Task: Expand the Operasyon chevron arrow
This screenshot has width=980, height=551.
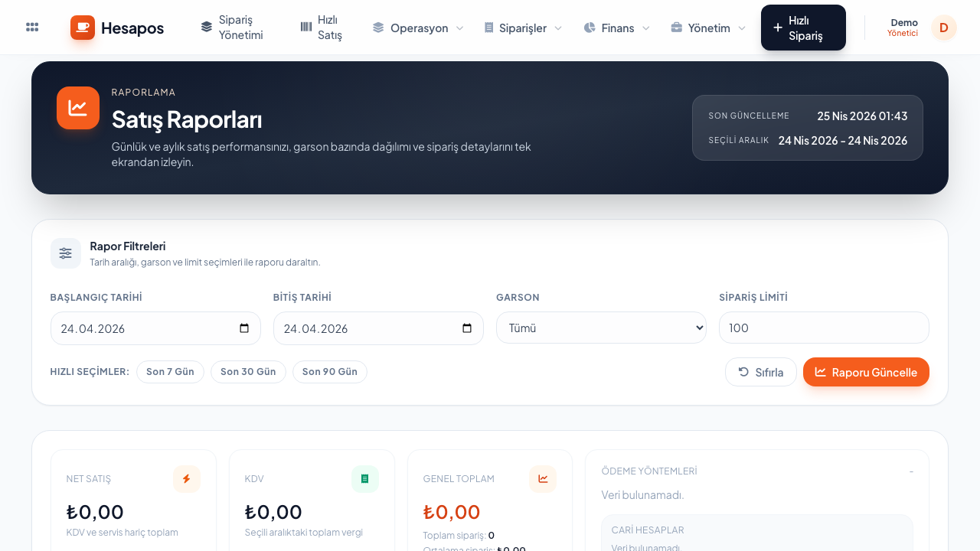Action: 459,28
